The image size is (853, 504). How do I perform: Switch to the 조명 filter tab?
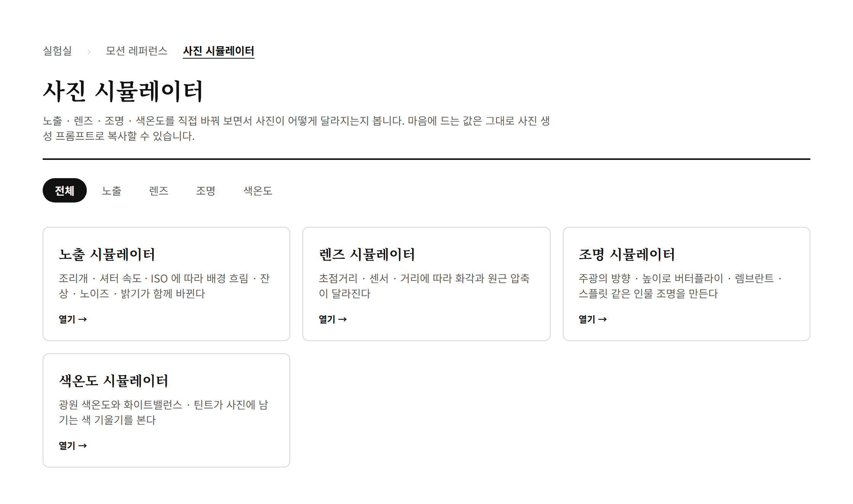[x=206, y=190]
